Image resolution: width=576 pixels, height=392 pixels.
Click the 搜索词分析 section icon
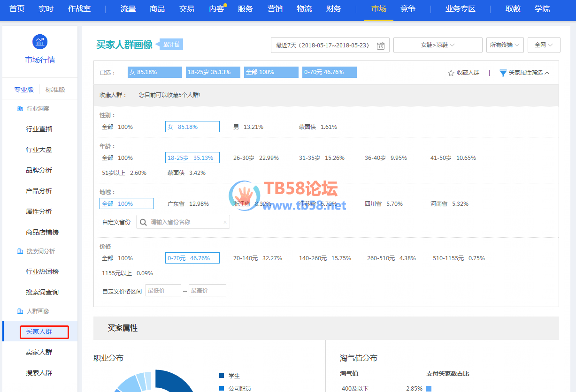coord(20,251)
